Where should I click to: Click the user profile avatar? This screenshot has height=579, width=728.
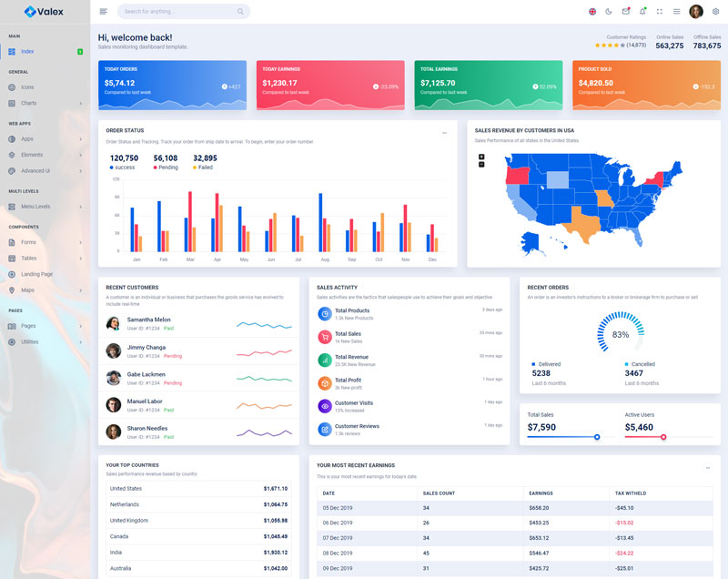(x=696, y=12)
